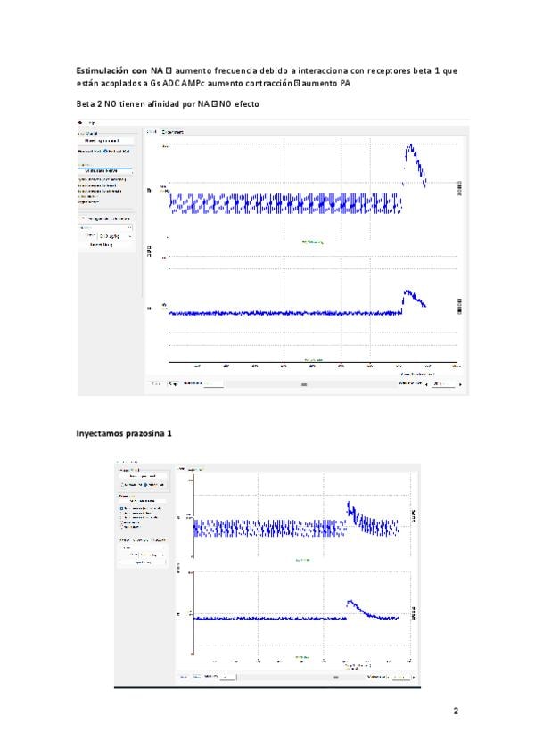Click the window size value field in the upper chart

(443, 384)
